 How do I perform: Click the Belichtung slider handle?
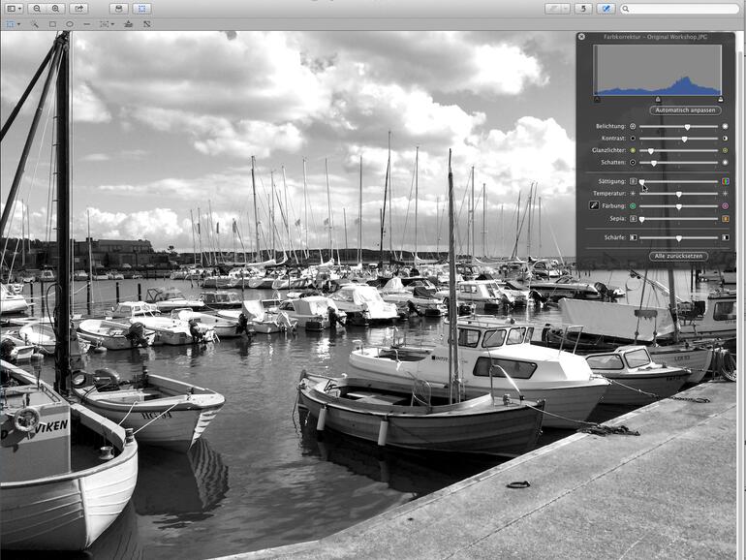tap(687, 127)
